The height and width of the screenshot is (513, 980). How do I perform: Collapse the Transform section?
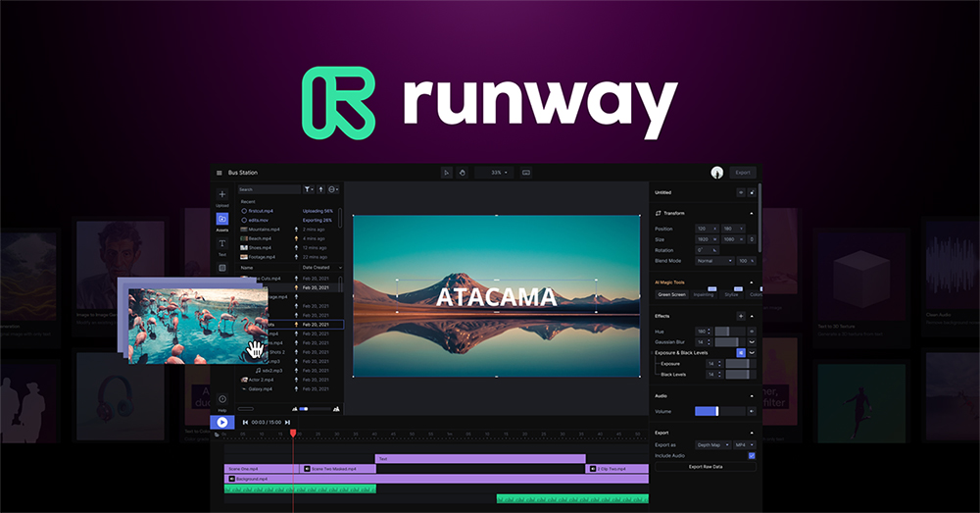(x=752, y=213)
